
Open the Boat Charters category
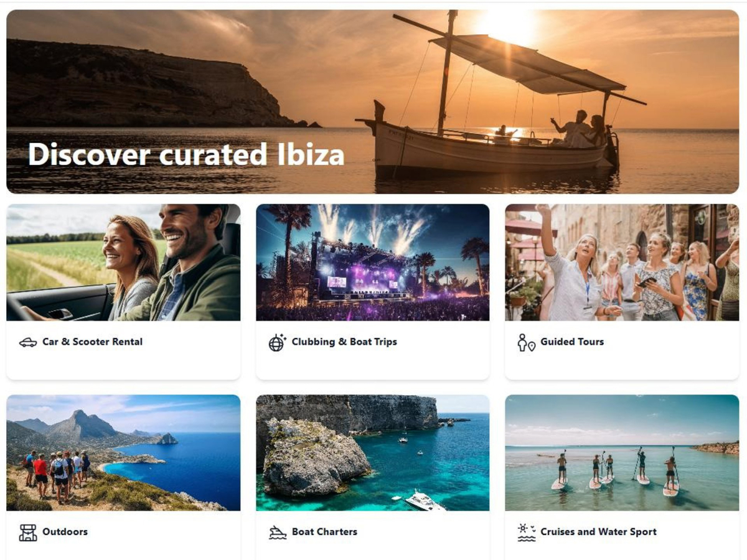click(324, 532)
